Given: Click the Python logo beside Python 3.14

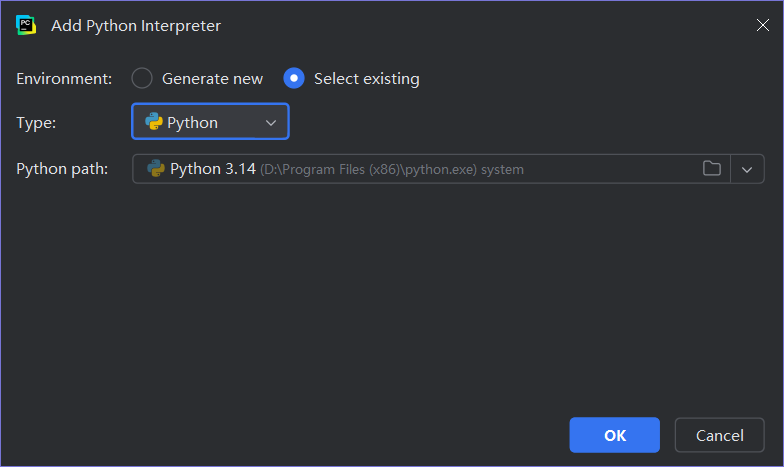Looking at the screenshot, I should click(x=156, y=168).
